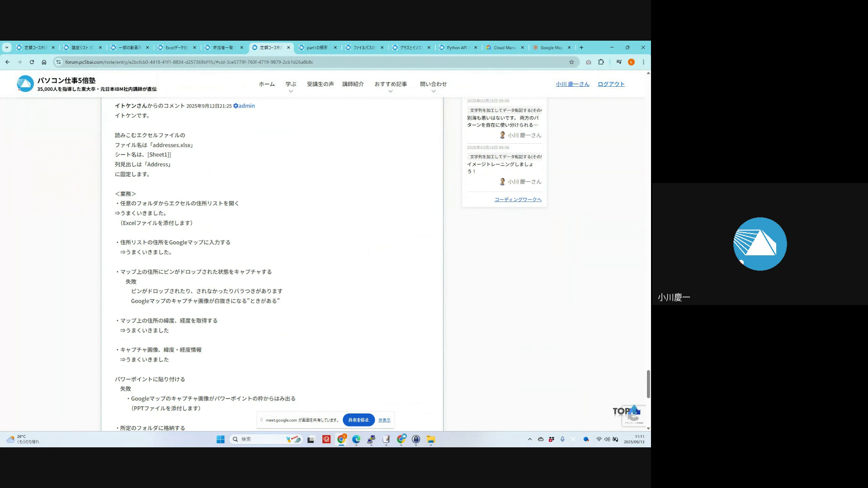Open the tab search dropdown arrow
Viewport: 868px width, 488px height.
click(7, 47)
